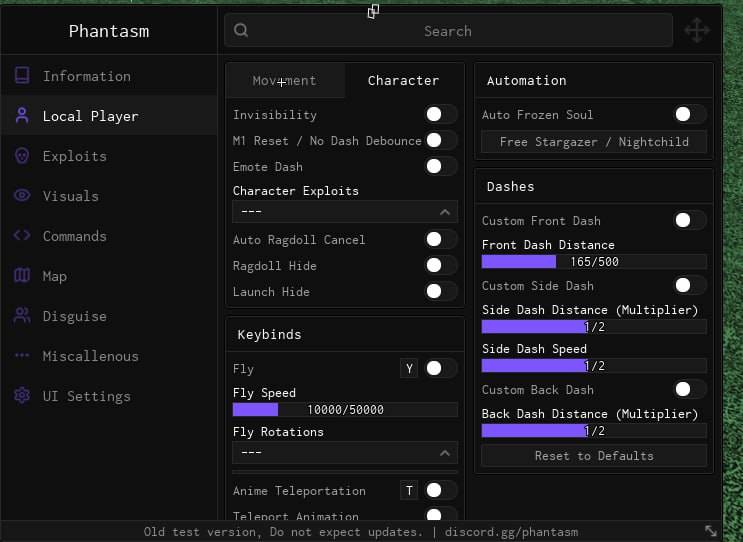Image resolution: width=743 pixels, height=542 pixels.
Task: Click discord.gg/phantasm in the footer
Action: [x=511, y=532]
